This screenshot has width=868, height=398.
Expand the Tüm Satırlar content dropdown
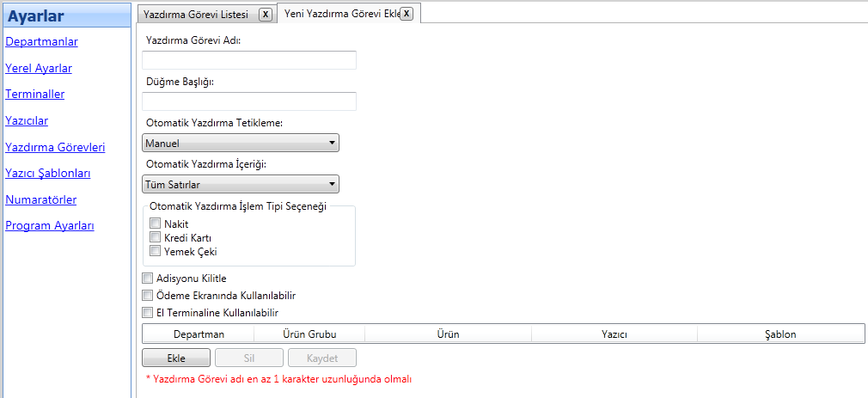point(241,185)
